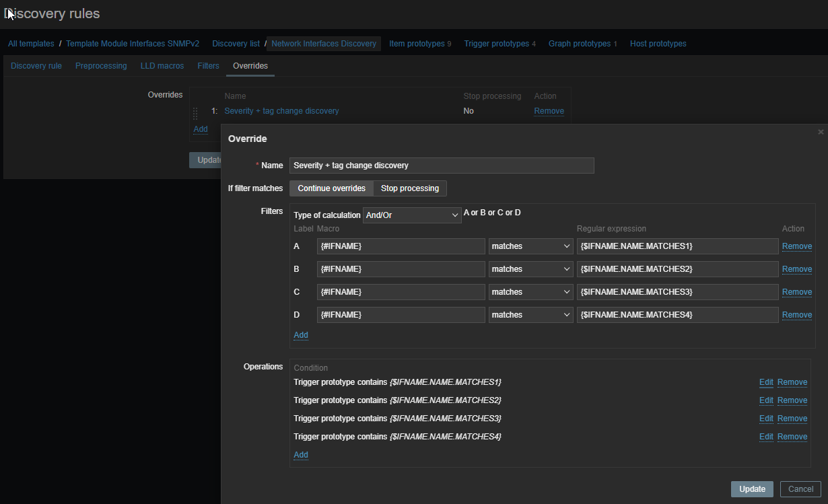
Task: Expand operator dropdown for filter A
Action: tap(530, 246)
